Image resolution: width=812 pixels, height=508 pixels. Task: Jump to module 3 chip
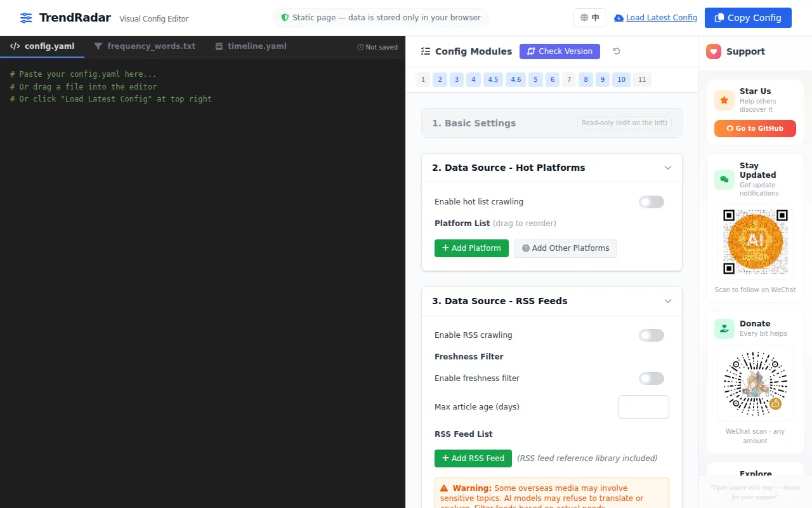click(457, 79)
